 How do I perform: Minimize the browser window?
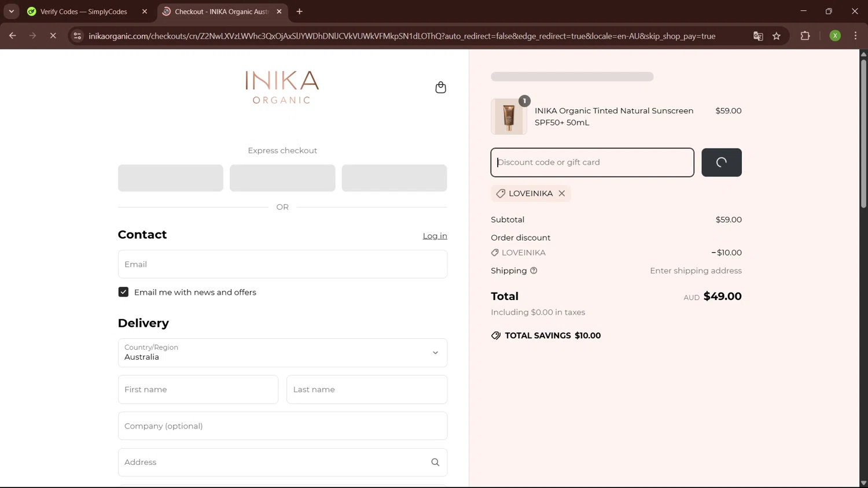[x=803, y=11]
